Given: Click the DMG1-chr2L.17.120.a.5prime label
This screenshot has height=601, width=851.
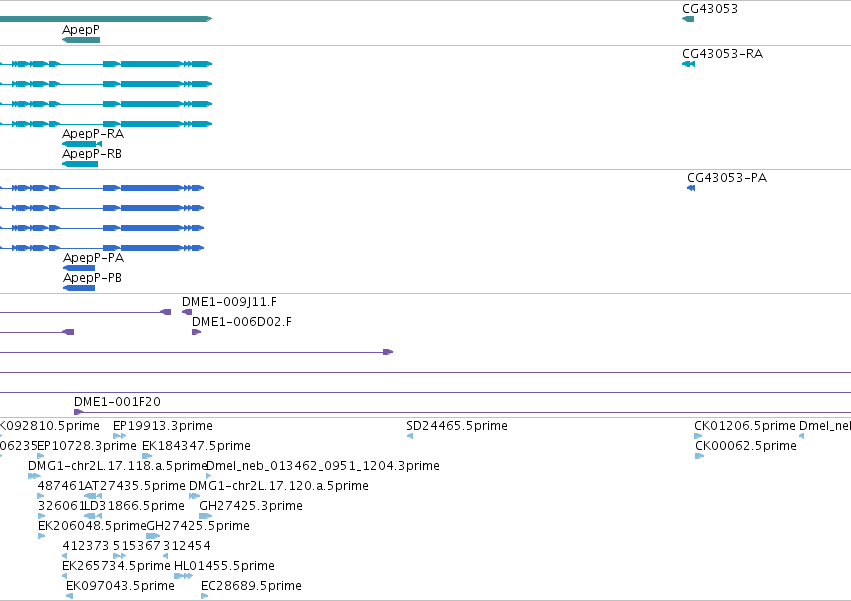Looking at the screenshot, I should tap(278, 486).
